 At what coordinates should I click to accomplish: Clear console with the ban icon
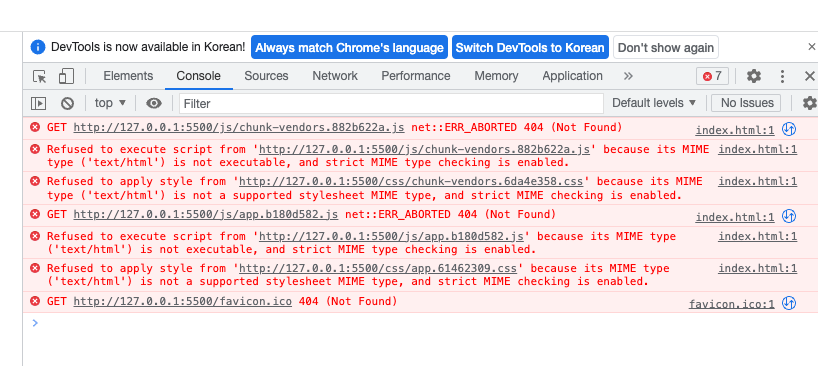point(67,103)
